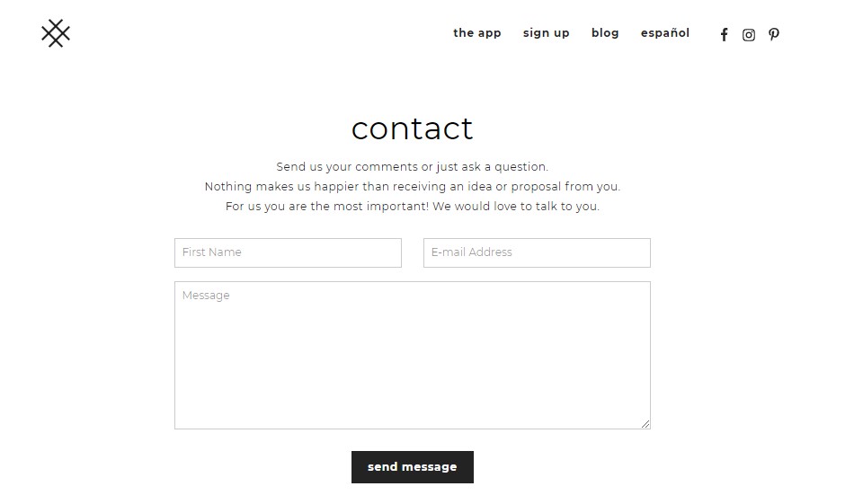Go to the "sign up" page
The image size is (863, 504).
tap(546, 33)
